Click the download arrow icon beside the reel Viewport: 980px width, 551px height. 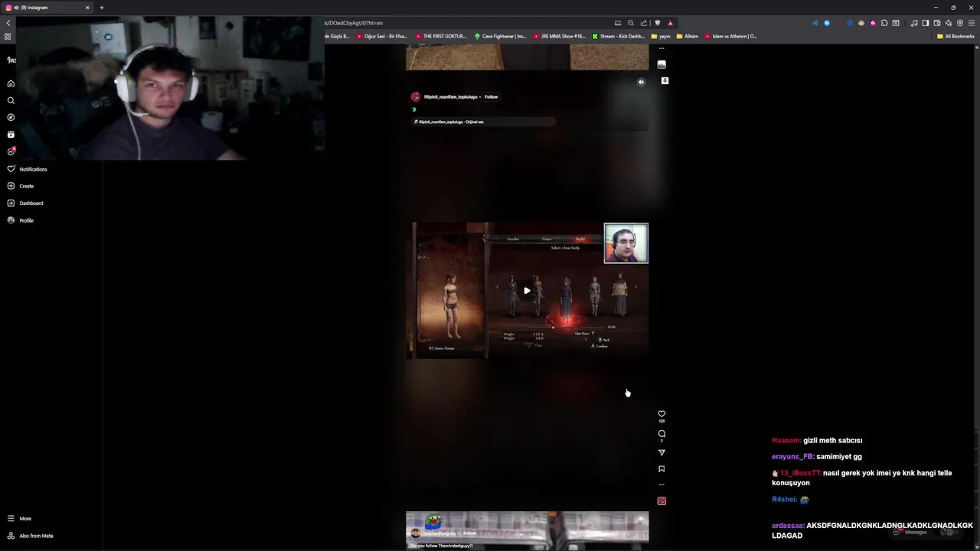665,80
